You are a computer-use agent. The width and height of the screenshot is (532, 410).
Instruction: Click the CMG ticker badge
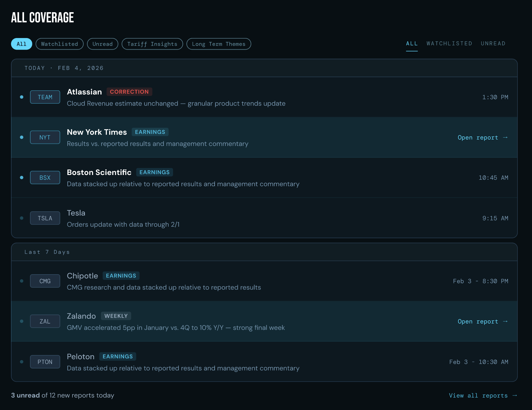[x=45, y=281]
